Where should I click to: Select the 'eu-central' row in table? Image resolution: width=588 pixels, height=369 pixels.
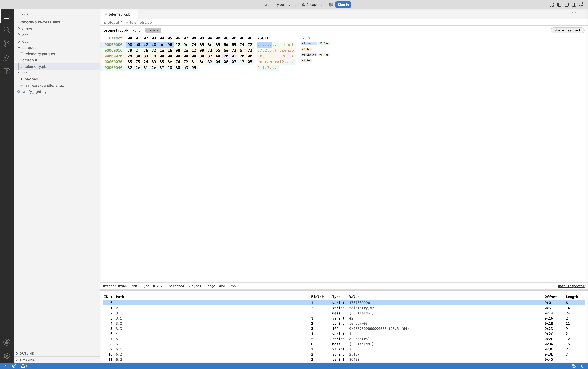click(343, 339)
